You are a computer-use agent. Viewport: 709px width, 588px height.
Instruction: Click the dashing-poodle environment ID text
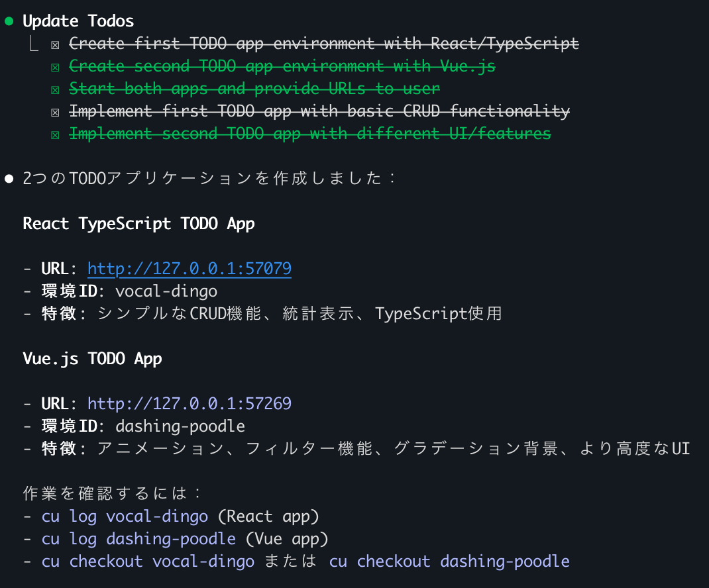tap(180, 426)
